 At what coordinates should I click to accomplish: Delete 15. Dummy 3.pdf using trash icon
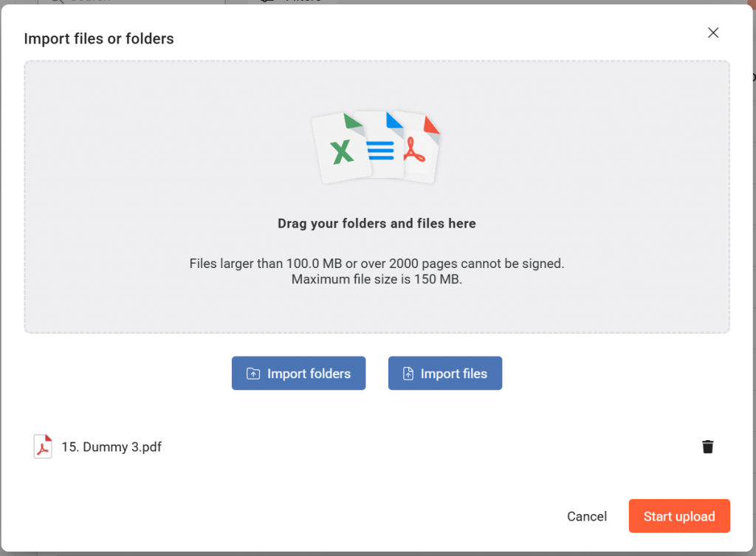point(707,447)
